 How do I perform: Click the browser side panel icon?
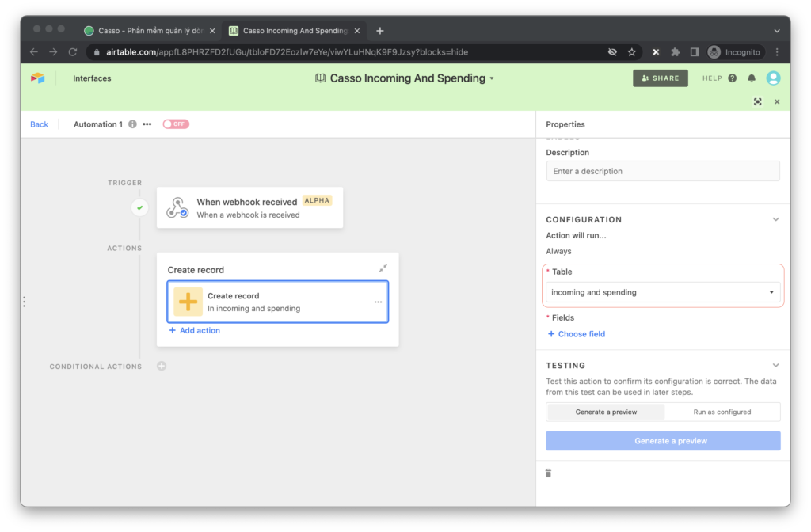[x=695, y=52]
